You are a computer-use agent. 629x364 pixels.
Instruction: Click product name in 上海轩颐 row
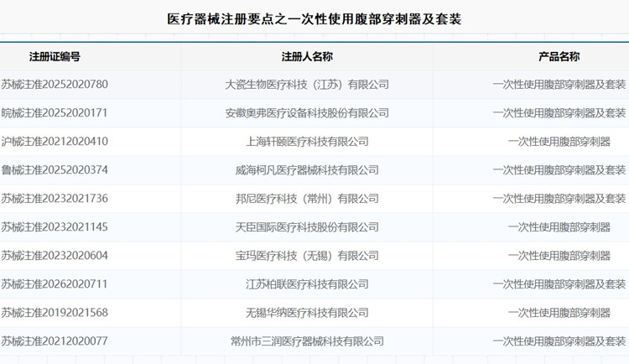click(x=559, y=141)
